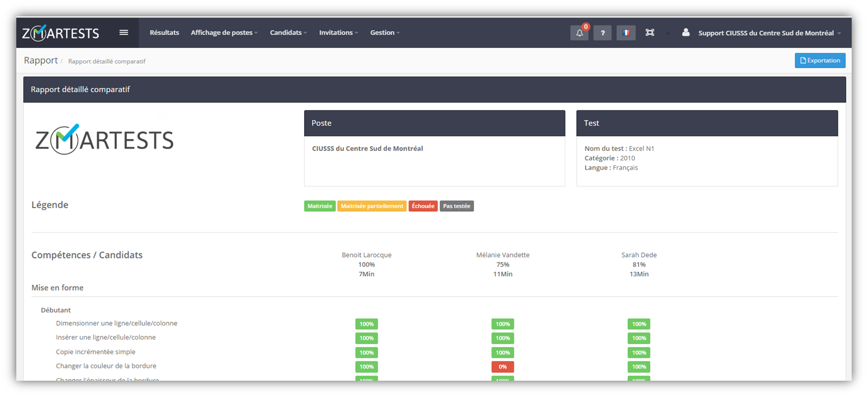Viewport: 868px width, 397px height.
Task: Click the red Échouée legend badge
Action: (x=423, y=206)
